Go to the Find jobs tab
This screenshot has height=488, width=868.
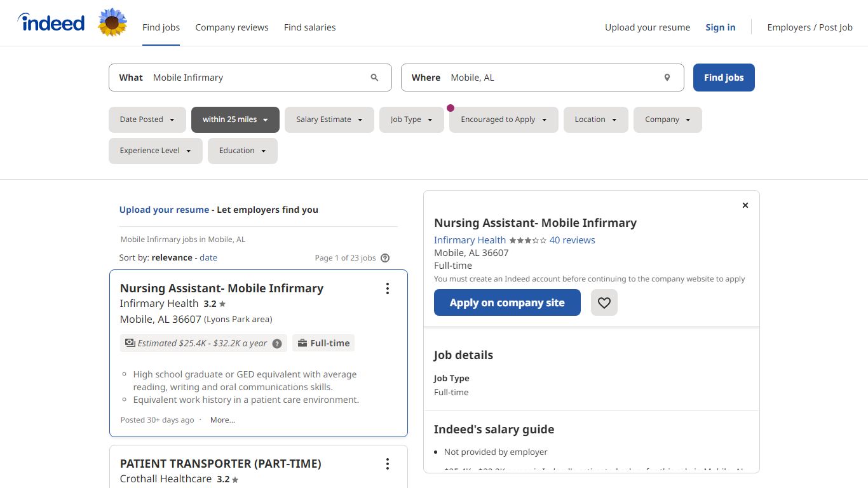[x=161, y=27]
